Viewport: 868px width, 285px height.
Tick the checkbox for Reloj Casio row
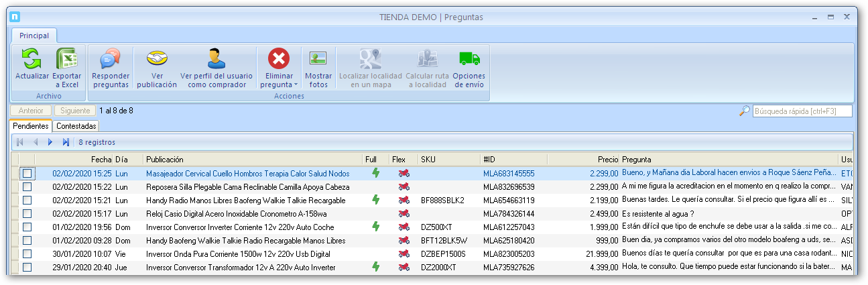27,214
